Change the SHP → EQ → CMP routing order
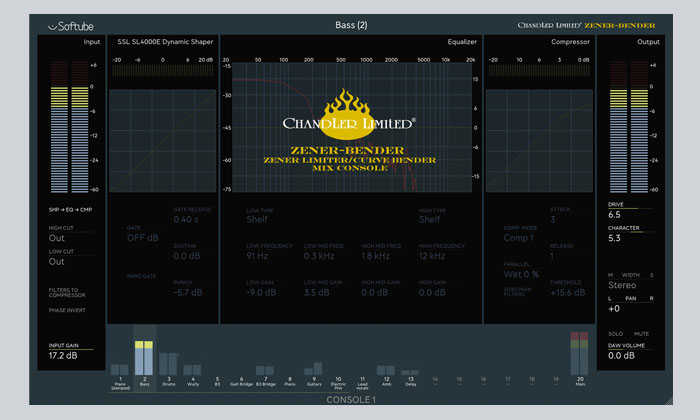Screen dimensions: 700x420 coord(70,210)
